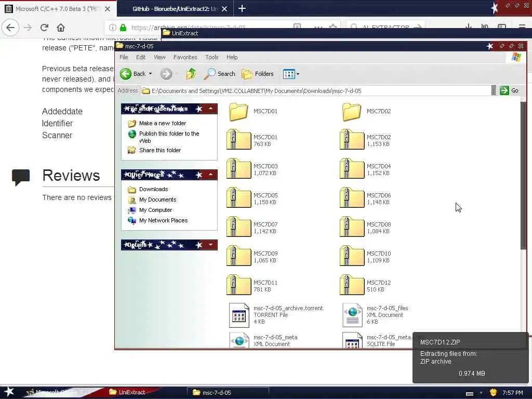
Task: Open the Start button on taskbar
Action: click(9, 392)
